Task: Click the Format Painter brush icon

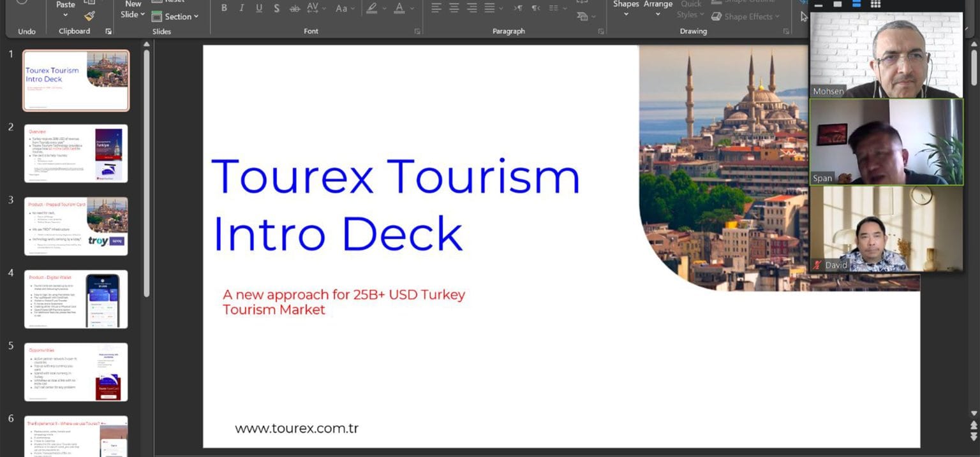Action: pos(90,16)
